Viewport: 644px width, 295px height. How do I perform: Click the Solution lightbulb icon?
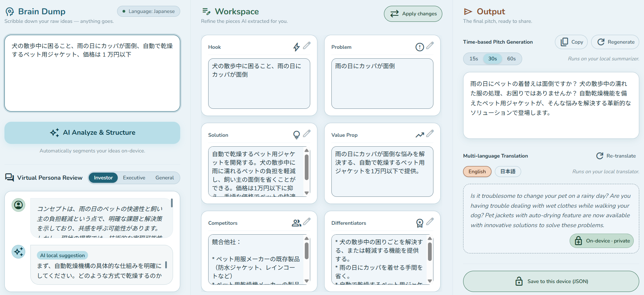tap(297, 135)
